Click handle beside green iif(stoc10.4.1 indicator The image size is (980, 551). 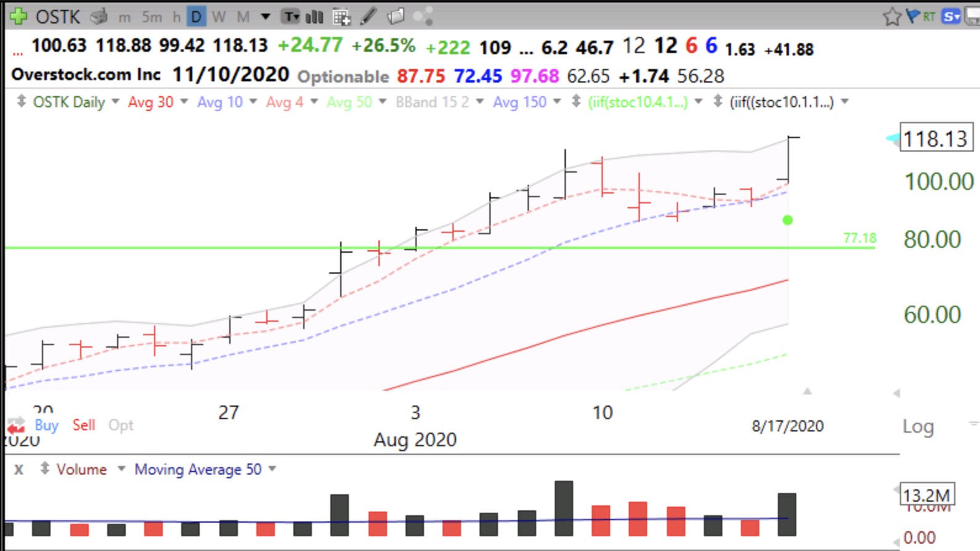coord(576,101)
